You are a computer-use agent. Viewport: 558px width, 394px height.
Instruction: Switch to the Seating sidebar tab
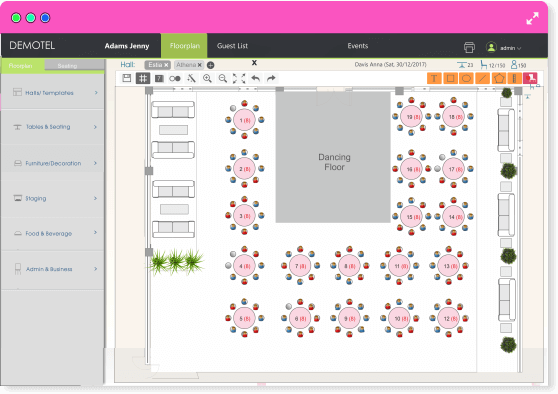[x=67, y=66]
